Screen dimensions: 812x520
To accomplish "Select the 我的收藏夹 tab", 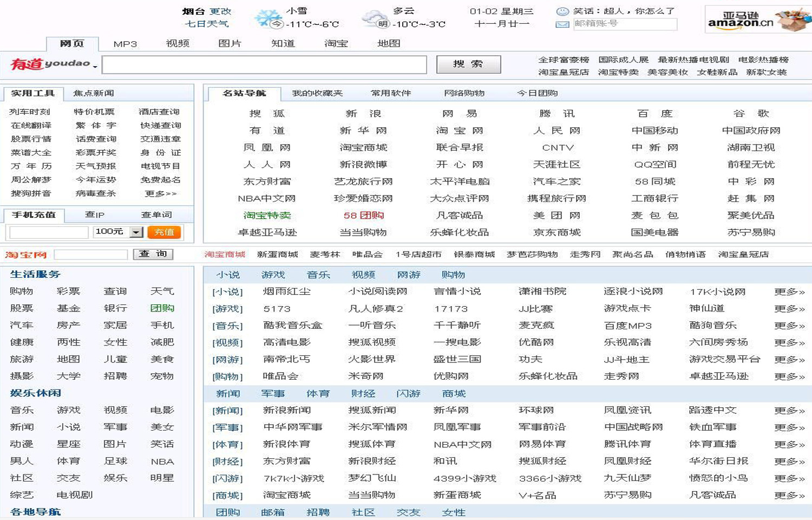I will coord(317,93).
